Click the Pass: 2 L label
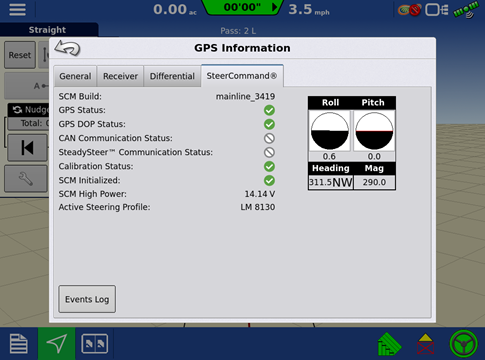The width and height of the screenshot is (485, 360). [238, 31]
